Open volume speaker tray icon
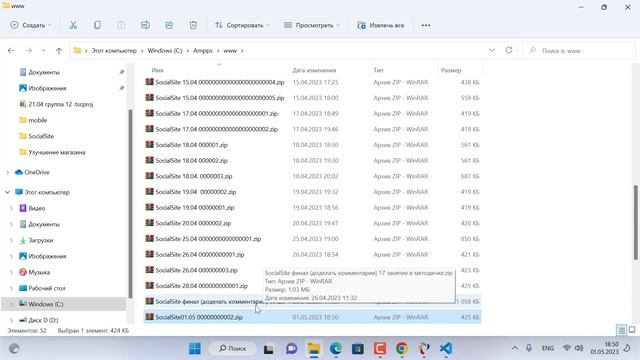640x360 pixels. 579,348
